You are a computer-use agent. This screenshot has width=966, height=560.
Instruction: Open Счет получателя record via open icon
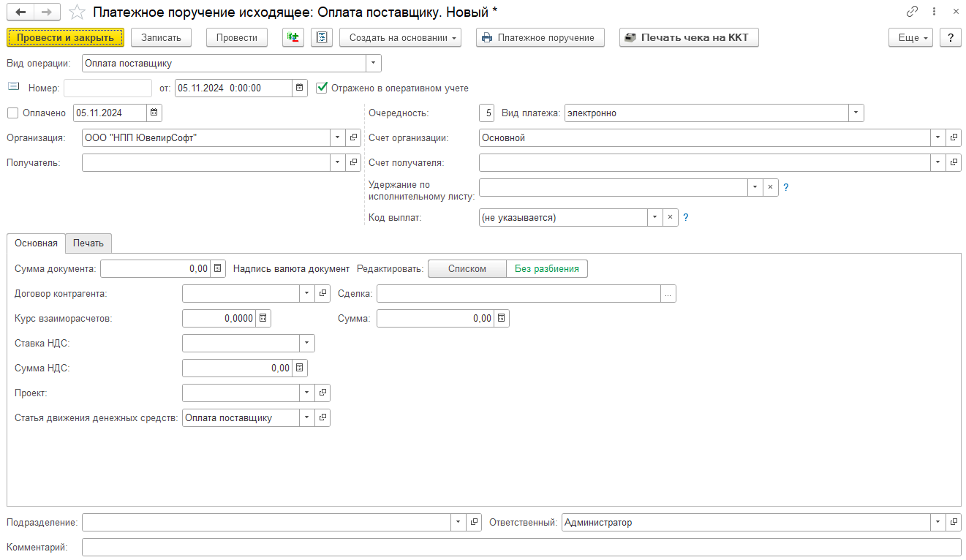954,162
